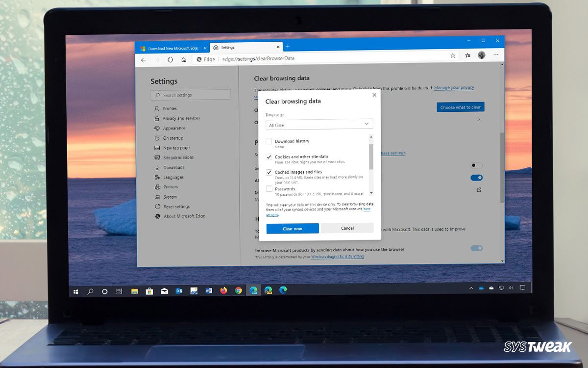The image size is (588, 368).
Task: Uncheck Cached images and files
Action: click(x=269, y=172)
